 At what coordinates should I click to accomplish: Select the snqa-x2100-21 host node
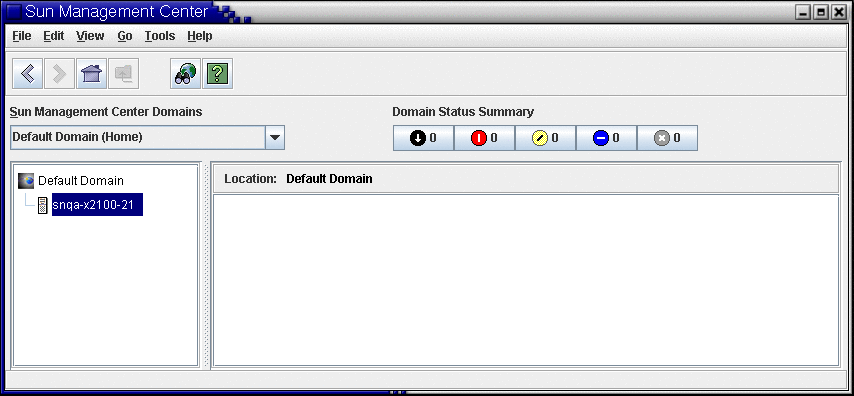tap(97, 205)
